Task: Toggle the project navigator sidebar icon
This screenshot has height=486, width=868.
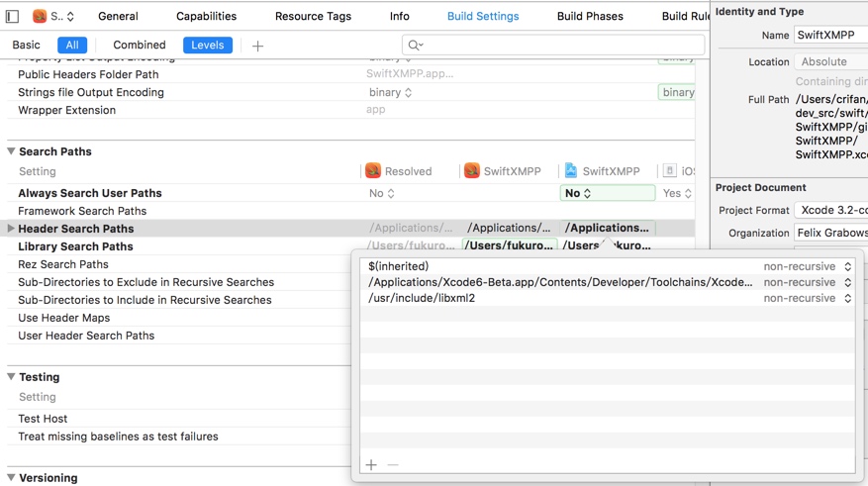Action: pos(12,16)
